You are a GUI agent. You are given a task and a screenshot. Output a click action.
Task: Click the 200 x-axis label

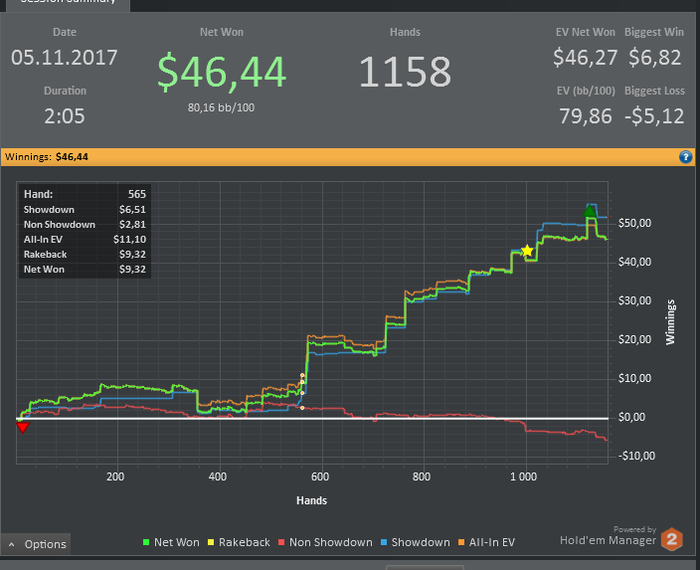pyautogui.click(x=115, y=477)
